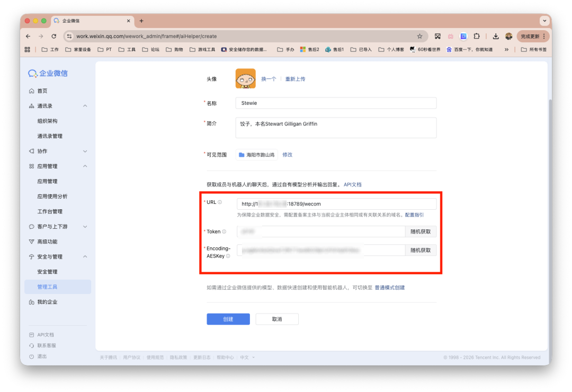Click the help icon next to Token
572x392 pixels.
tap(224, 231)
